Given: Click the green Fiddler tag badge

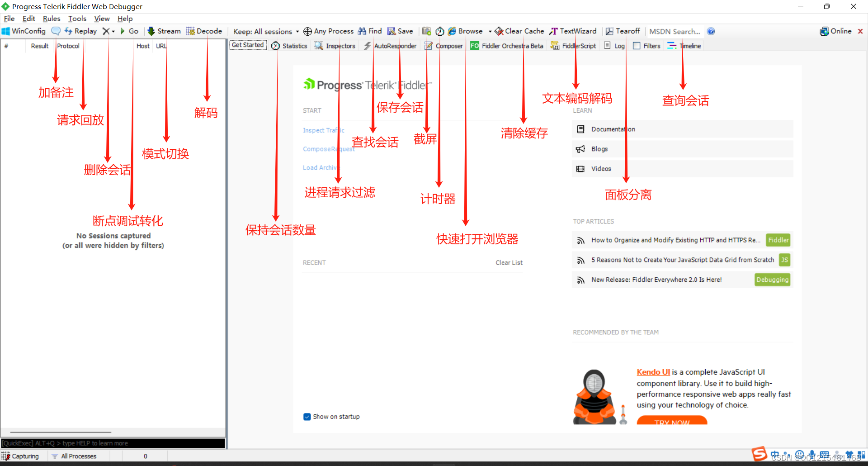Looking at the screenshot, I should (x=778, y=240).
